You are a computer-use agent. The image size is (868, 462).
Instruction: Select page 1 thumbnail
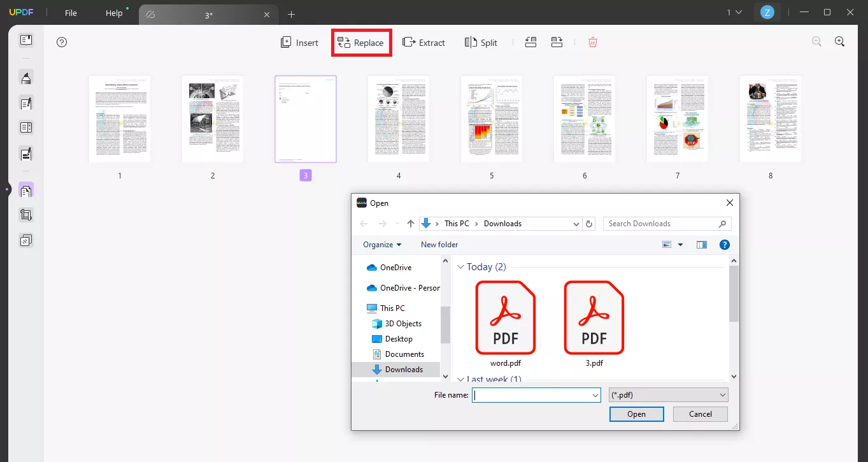coord(120,119)
